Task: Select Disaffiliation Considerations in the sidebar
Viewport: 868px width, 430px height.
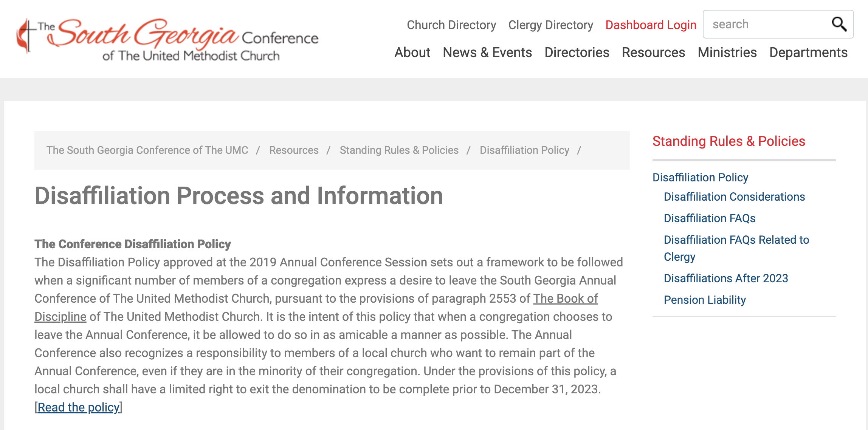Action: click(734, 197)
